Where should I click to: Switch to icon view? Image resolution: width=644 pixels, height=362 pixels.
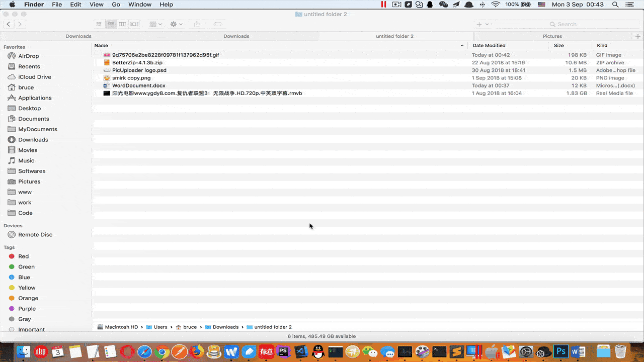pyautogui.click(x=99, y=24)
